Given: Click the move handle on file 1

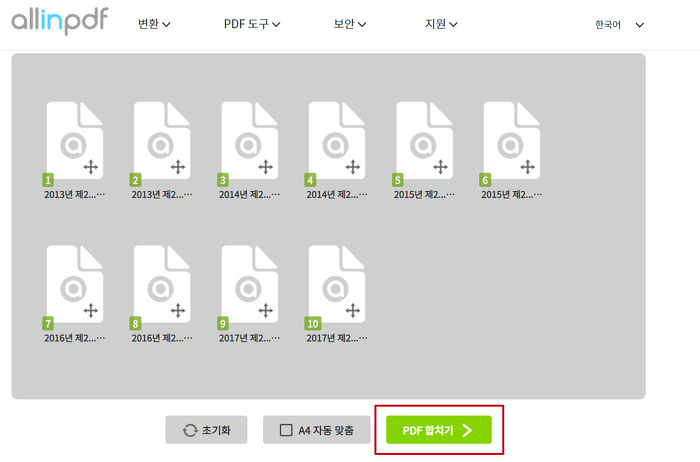Looking at the screenshot, I should pyautogui.click(x=91, y=167).
